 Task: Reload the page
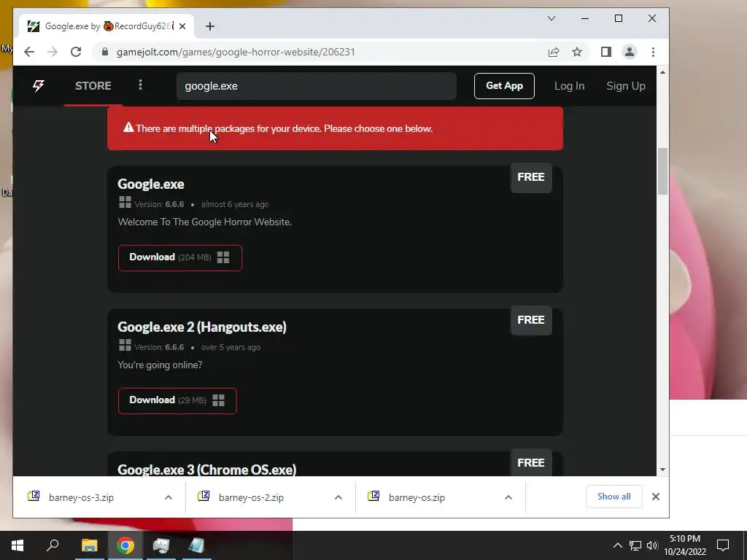coord(76,52)
